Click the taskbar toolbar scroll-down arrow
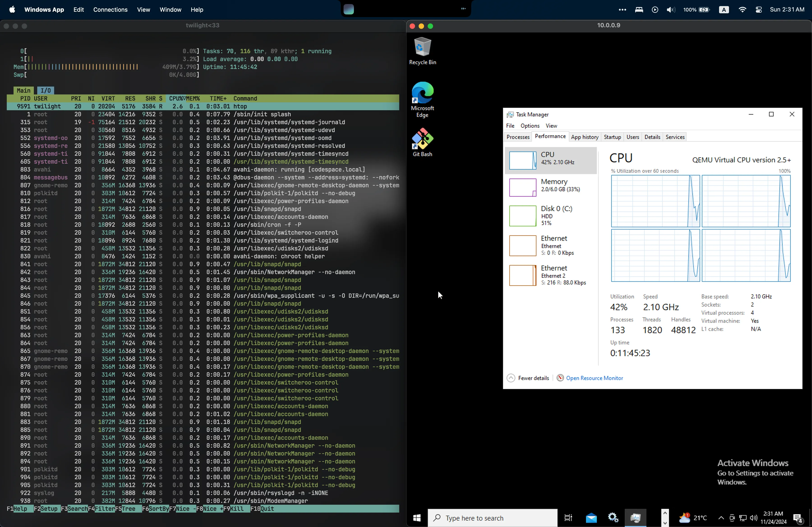The width and height of the screenshot is (812, 527). [665, 523]
